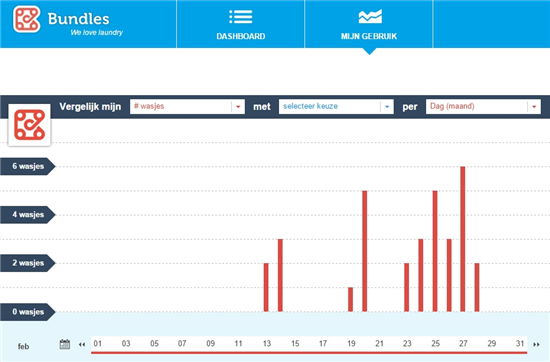Go to previous month with double-left arrows
550x362 pixels.
(82, 344)
